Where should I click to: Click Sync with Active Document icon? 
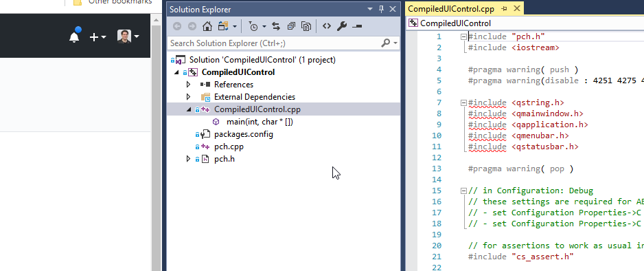[x=276, y=26]
